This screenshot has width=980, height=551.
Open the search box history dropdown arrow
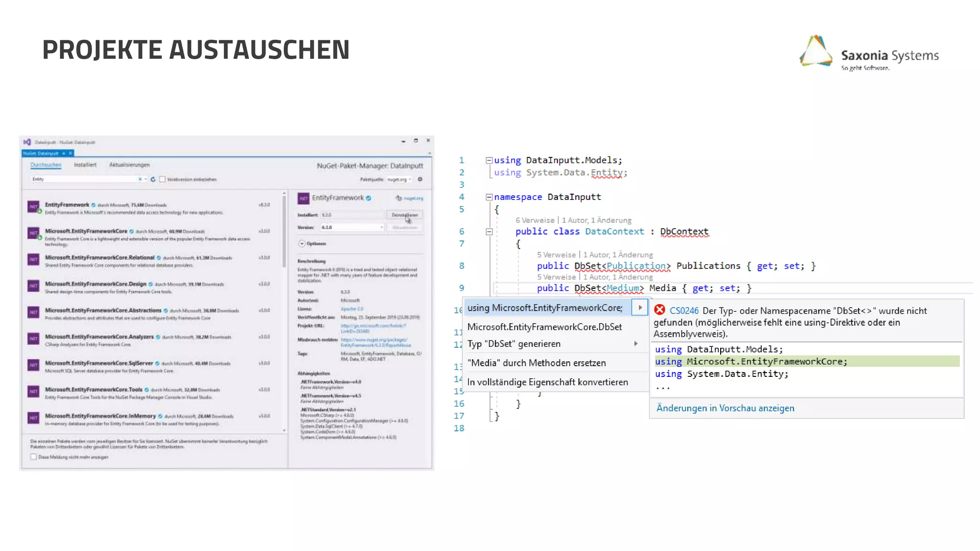tap(145, 179)
